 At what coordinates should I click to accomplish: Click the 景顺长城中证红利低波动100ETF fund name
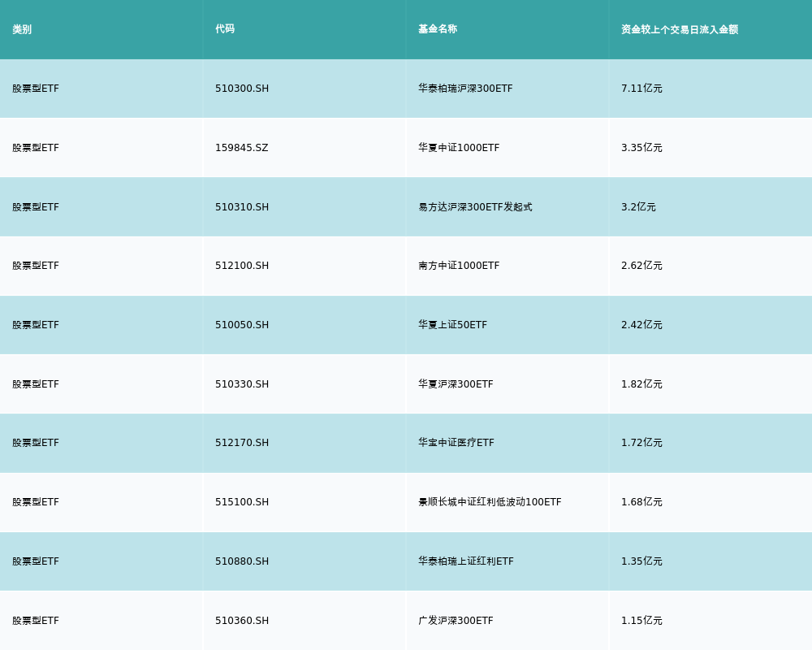[x=490, y=502]
